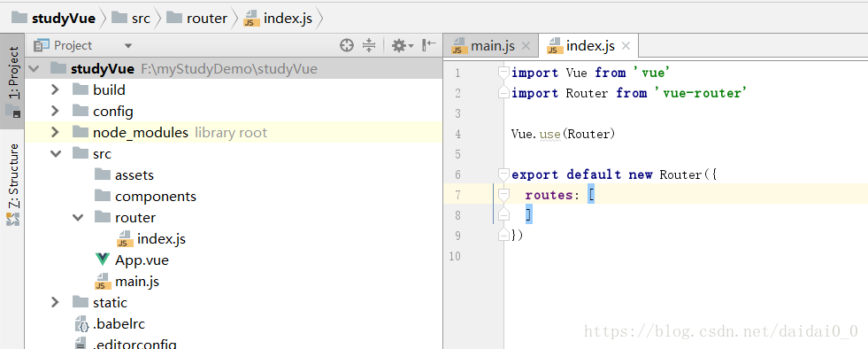Click the .babelrc file icon
The width and height of the screenshot is (868, 349).
pyautogui.click(x=81, y=324)
